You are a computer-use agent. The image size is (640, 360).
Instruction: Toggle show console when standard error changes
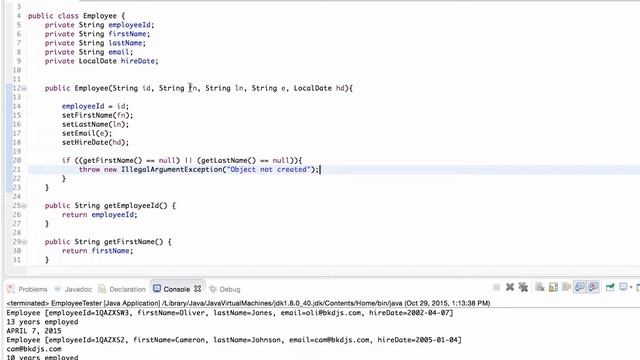(x=593, y=287)
